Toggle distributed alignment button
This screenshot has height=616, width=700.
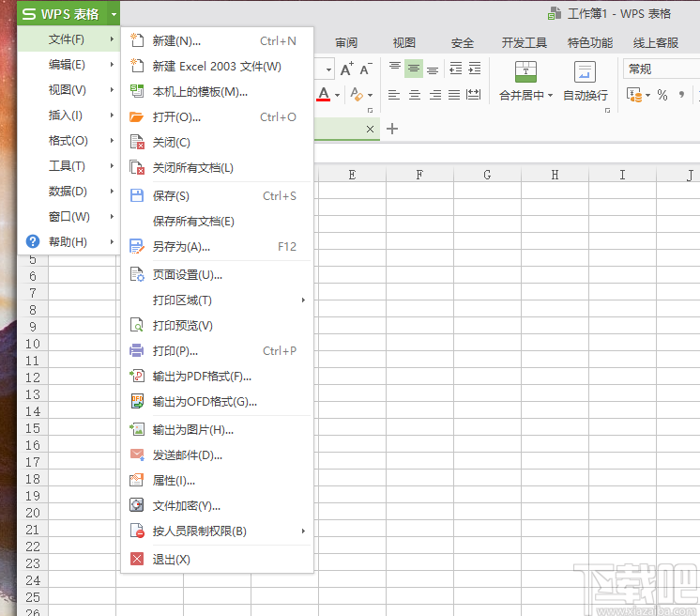tap(473, 95)
